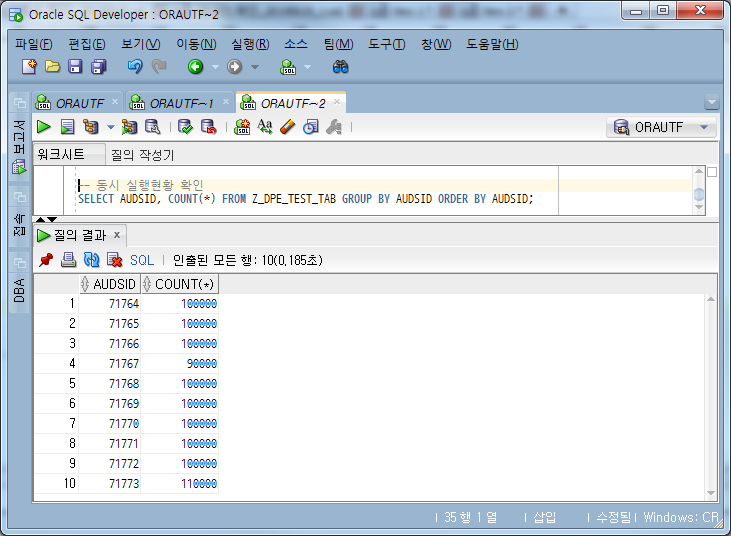Refresh the query result
The width and height of the screenshot is (731, 536).
91,260
